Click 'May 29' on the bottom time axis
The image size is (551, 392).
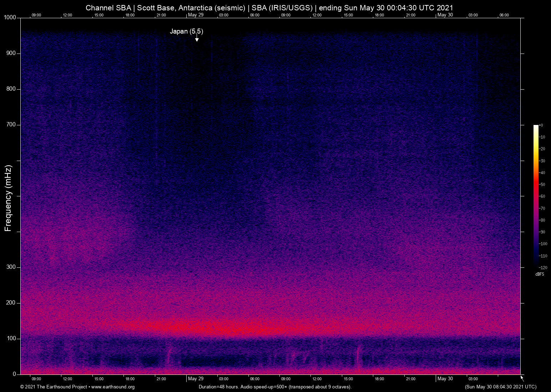tap(196, 379)
